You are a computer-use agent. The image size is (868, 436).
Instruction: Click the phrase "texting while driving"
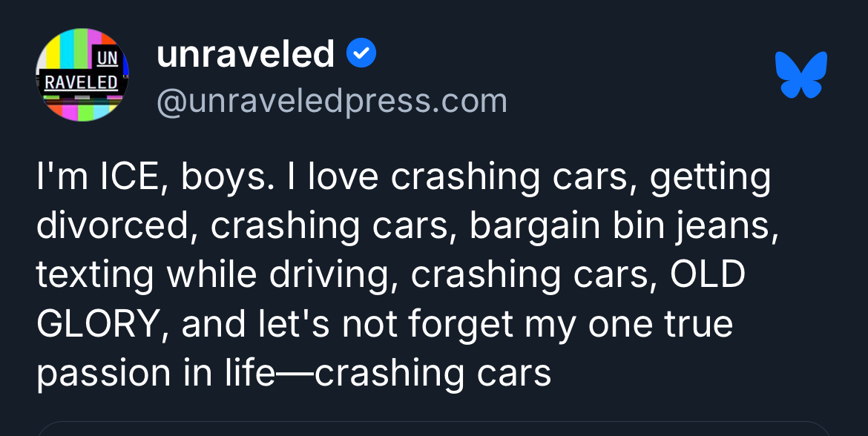[x=214, y=275]
